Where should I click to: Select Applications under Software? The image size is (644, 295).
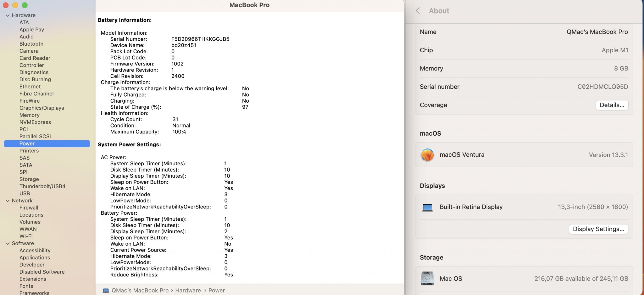tap(35, 258)
